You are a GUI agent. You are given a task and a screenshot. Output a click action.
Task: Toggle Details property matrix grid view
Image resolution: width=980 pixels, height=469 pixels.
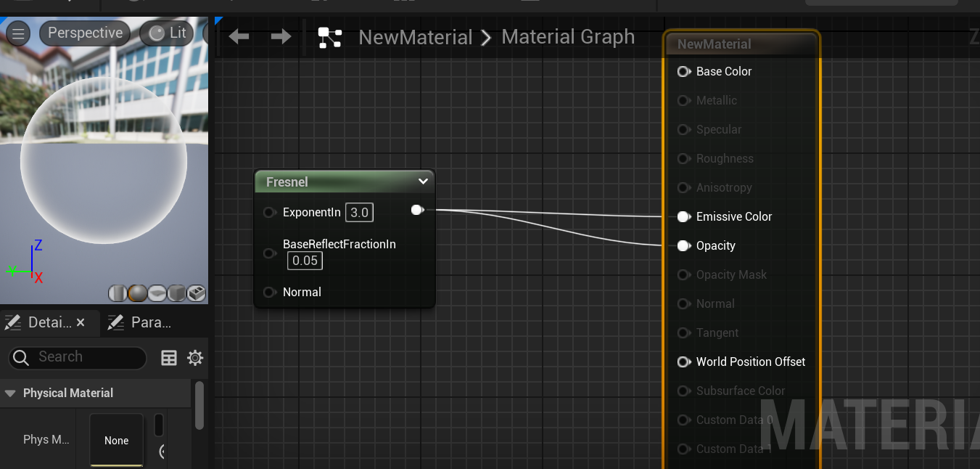169,358
